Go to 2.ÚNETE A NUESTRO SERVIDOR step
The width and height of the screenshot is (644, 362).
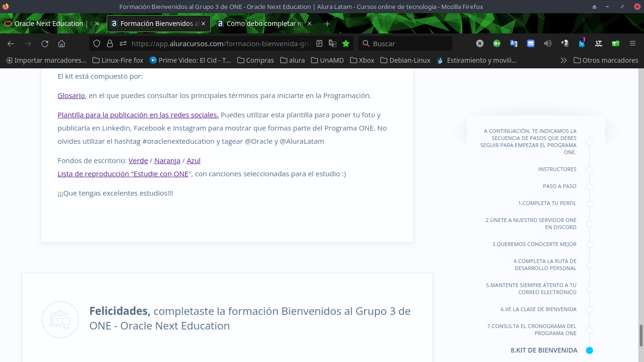[531, 224]
